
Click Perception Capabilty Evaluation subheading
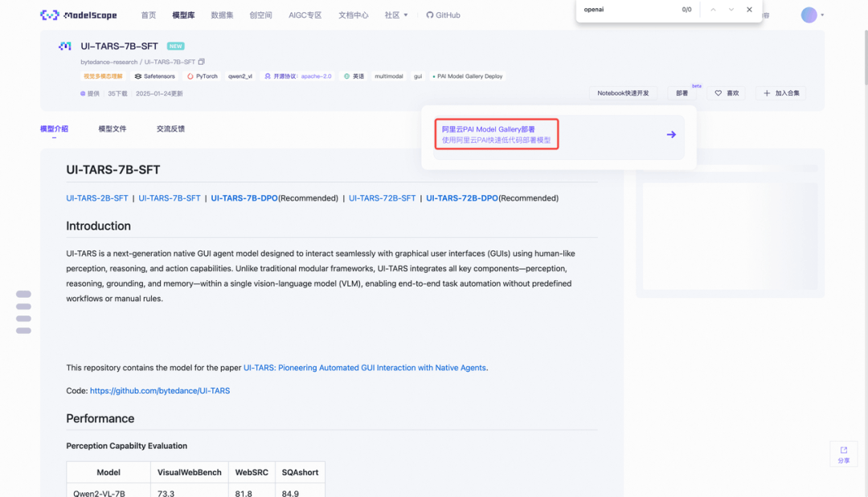click(x=127, y=446)
